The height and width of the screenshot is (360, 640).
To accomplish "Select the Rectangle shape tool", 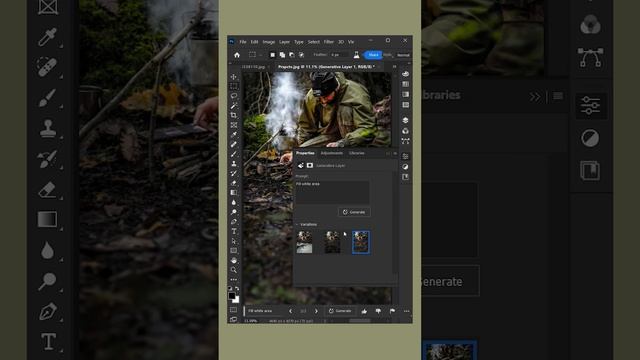I will point(234,251).
